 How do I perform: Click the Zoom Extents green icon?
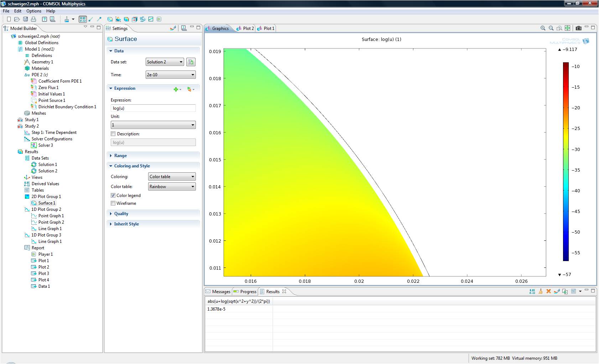tap(568, 28)
